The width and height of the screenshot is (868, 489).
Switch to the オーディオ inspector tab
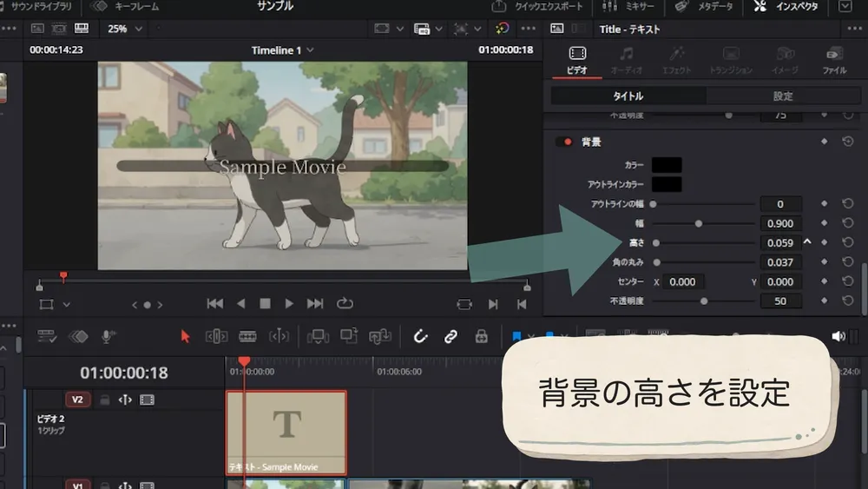627,60
